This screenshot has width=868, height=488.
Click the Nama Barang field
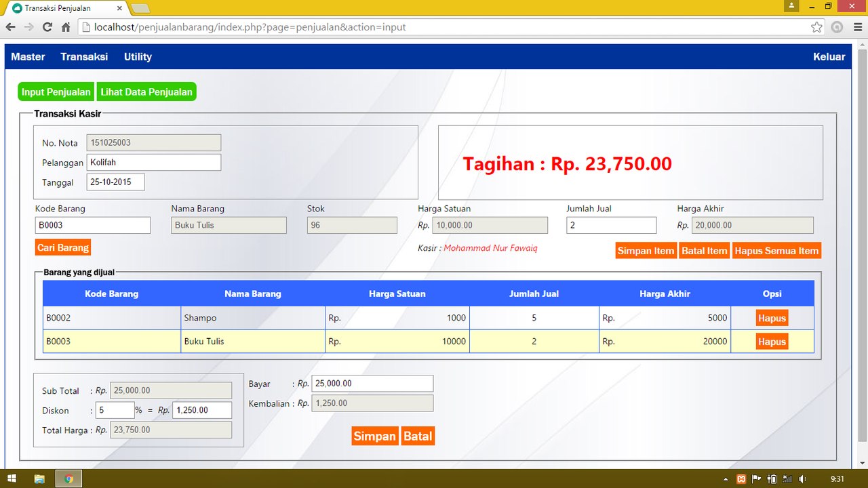point(229,225)
